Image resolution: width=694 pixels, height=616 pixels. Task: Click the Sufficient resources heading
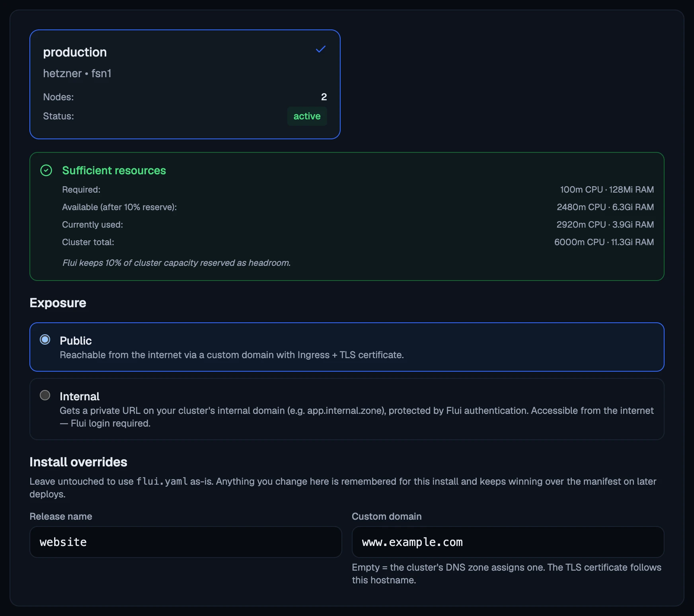(114, 170)
